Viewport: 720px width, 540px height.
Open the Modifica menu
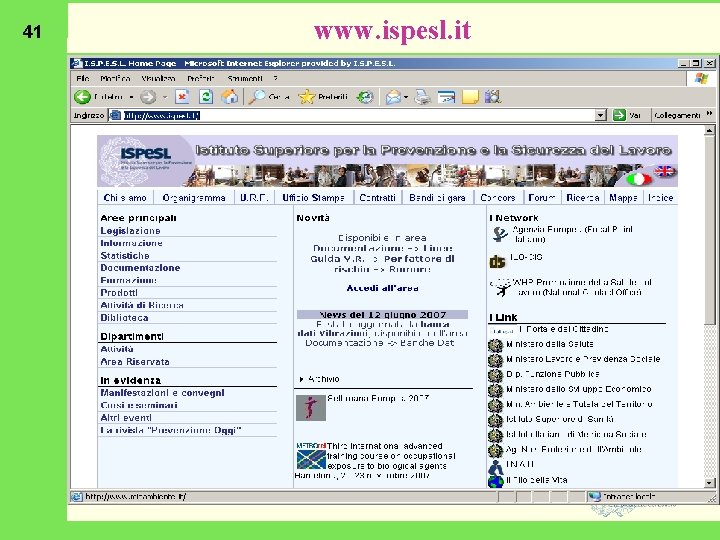click(x=115, y=79)
